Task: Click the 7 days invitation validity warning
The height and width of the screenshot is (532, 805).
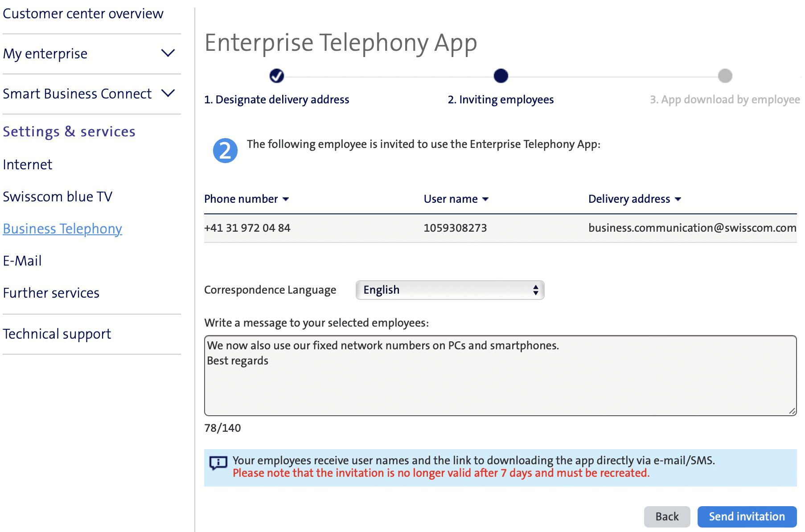Action: click(x=441, y=473)
